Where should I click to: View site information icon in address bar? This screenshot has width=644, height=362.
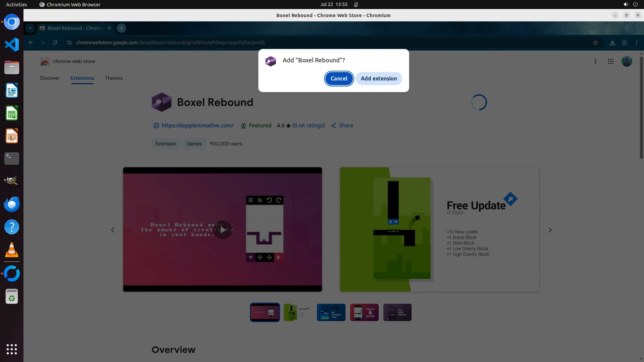tap(69, 43)
